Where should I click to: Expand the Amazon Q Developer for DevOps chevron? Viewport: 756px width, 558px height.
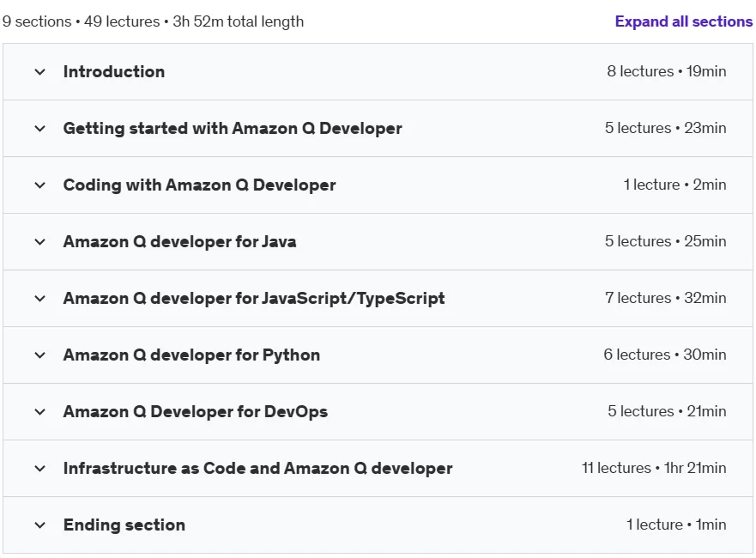coord(40,412)
